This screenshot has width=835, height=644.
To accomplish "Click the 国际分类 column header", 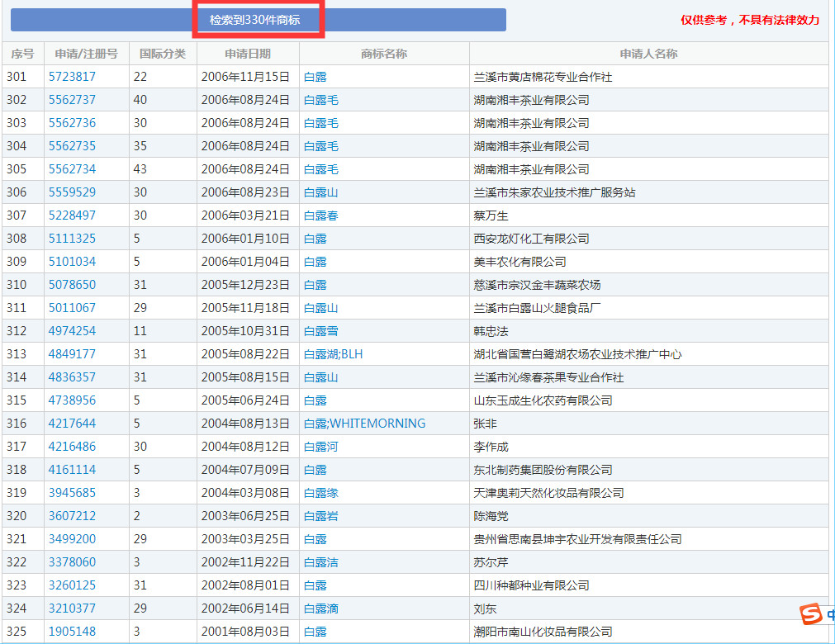I will click(163, 54).
